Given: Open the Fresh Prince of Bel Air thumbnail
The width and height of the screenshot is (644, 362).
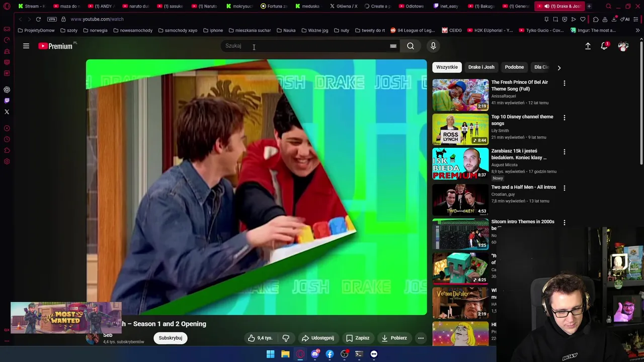Looking at the screenshot, I should 460,95.
